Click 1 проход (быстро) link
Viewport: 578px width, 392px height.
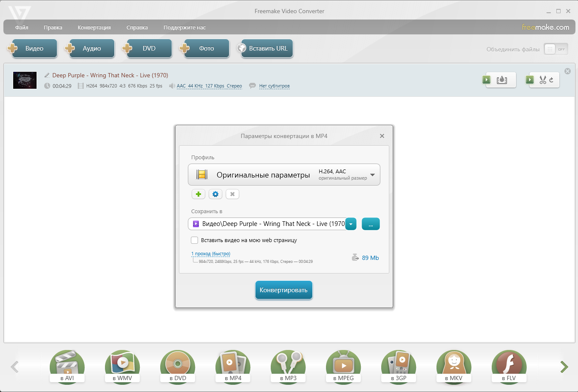[x=211, y=254]
